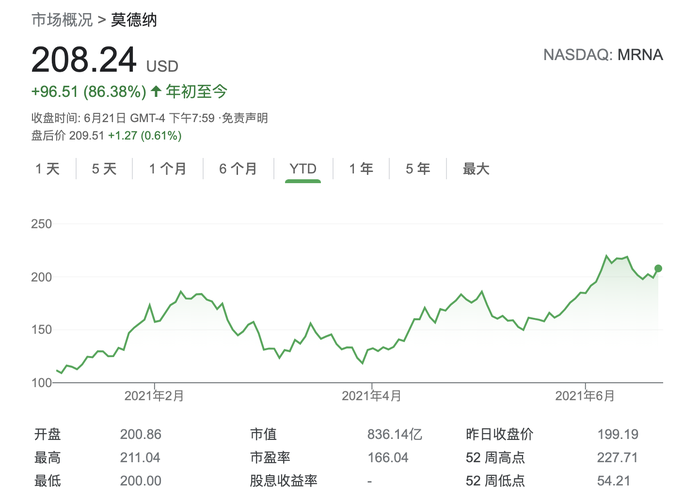The image size is (700, 500).
Task: Click the 市值 value 836.14亿
Action: click(x=395, y=434)
